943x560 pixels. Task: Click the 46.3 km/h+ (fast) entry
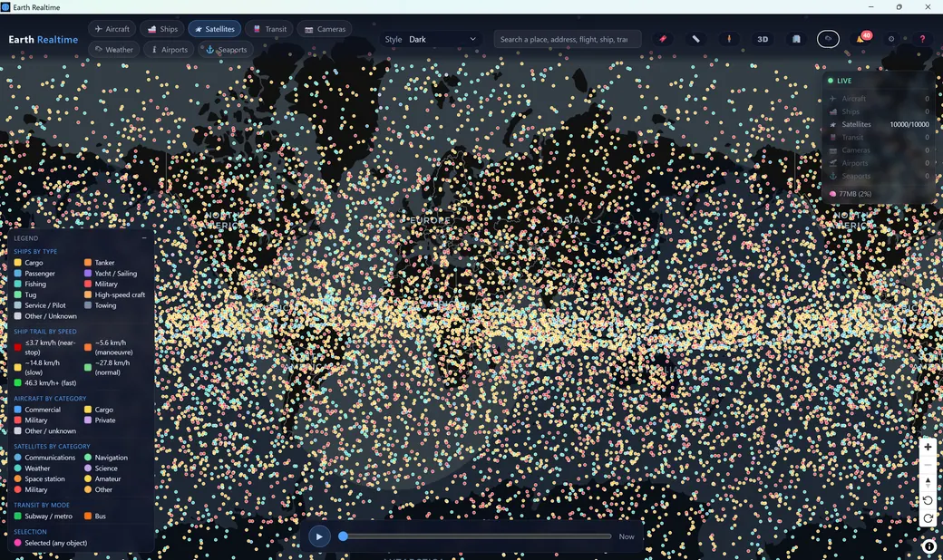(x=45, y=382)
